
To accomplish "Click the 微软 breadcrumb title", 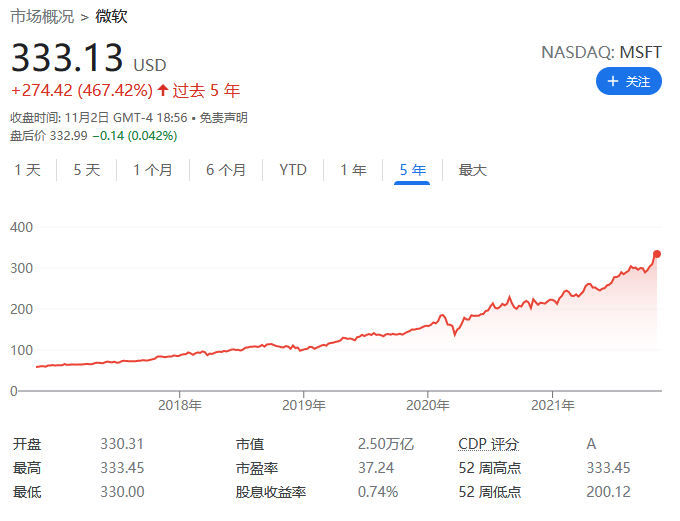I will click(111, 16).
